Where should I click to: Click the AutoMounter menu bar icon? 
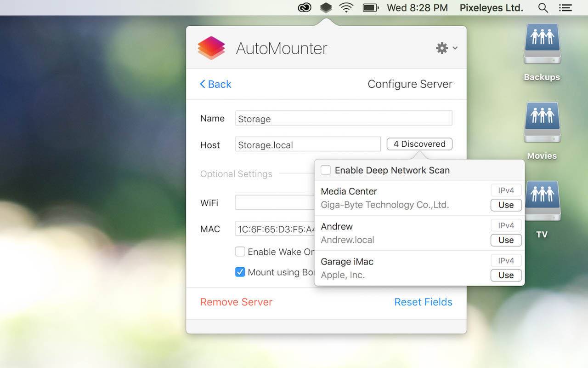[326, 7]
